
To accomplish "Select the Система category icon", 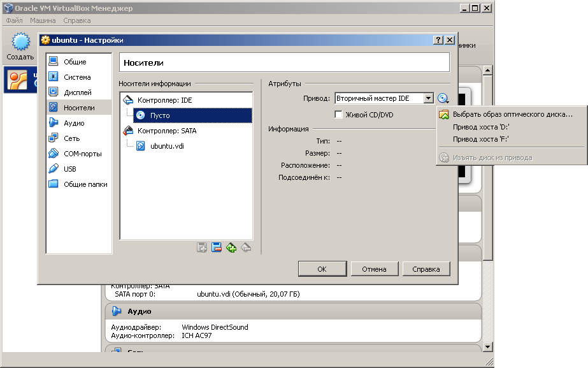I will point(54,77).
